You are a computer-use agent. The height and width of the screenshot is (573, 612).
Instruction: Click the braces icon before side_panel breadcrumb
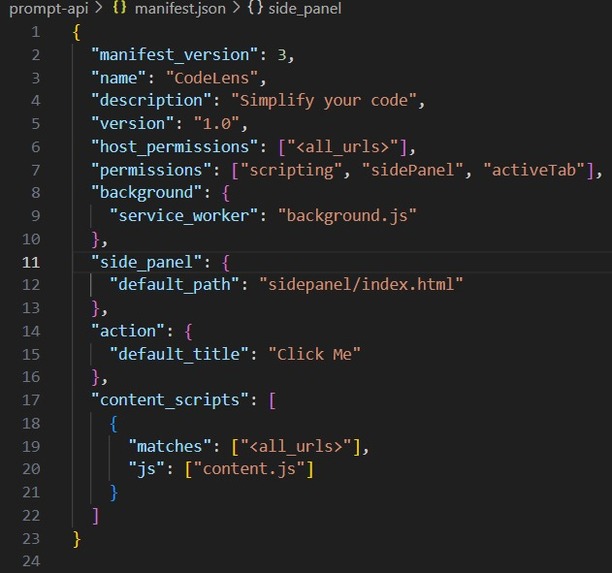coord(255,8)
